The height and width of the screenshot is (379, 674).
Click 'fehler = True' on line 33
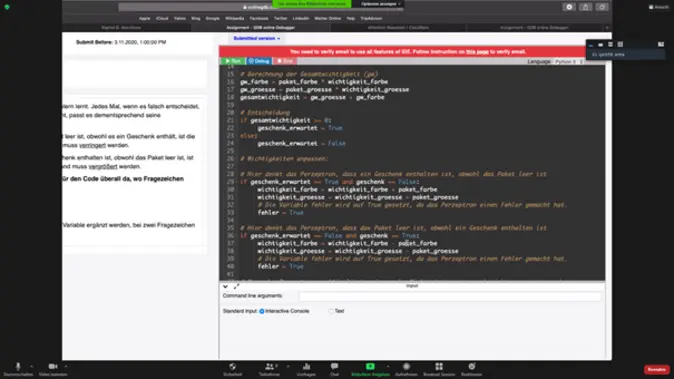(280, 213)
